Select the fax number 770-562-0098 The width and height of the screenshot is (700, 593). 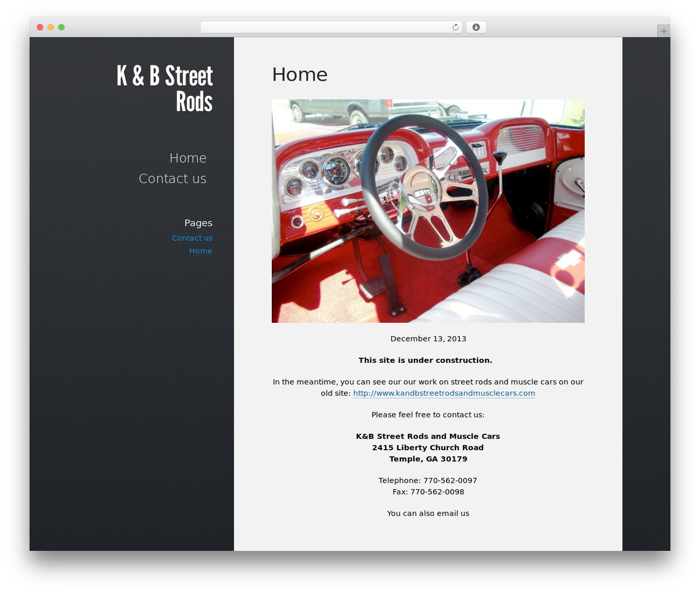tap(437, 492)
